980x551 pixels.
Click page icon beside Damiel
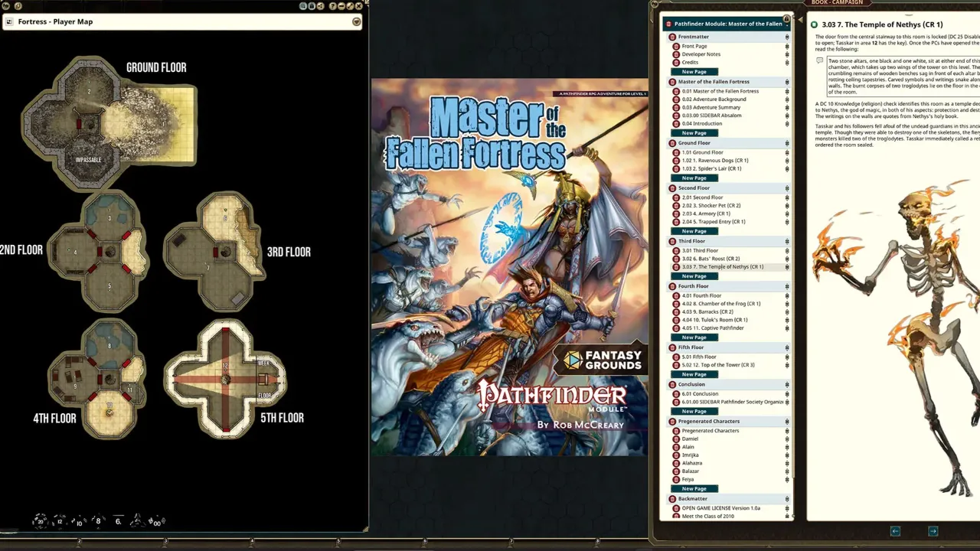click(x=676, y=439)
